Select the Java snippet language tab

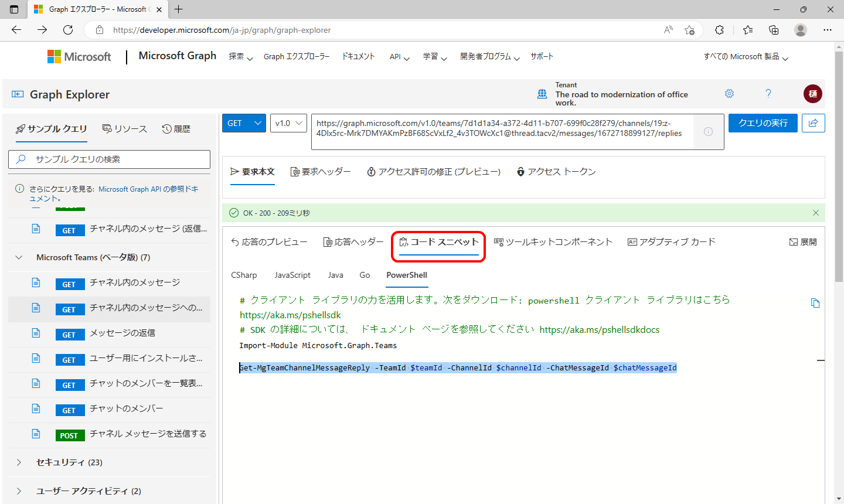[x=336, y=275]
